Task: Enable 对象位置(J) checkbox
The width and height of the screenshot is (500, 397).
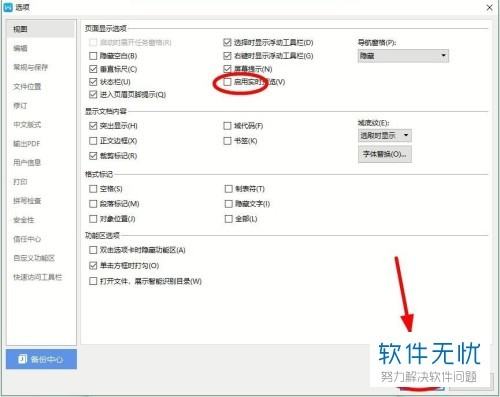Action: click(93, 219)
